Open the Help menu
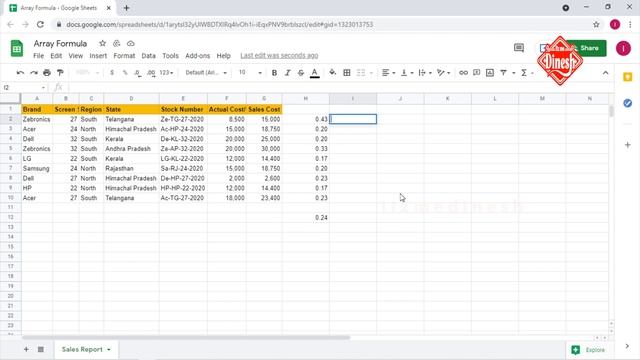The image size is (640, 360). 223,56
